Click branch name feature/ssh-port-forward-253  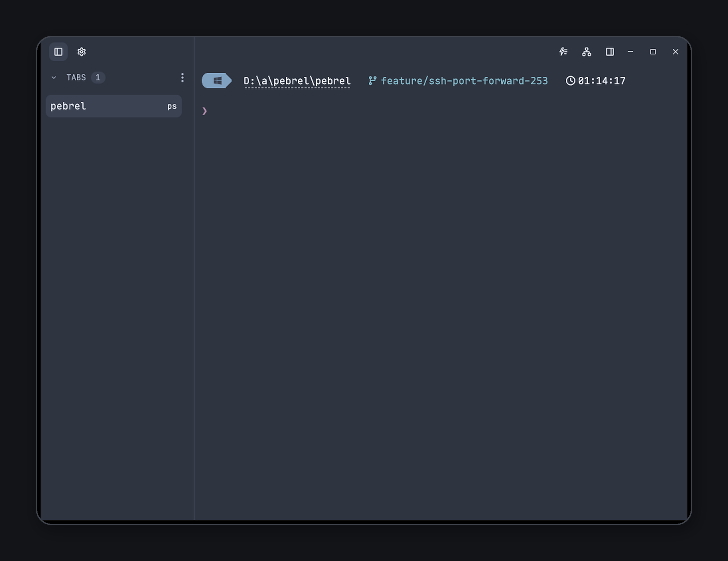click(x=464, y=81)
